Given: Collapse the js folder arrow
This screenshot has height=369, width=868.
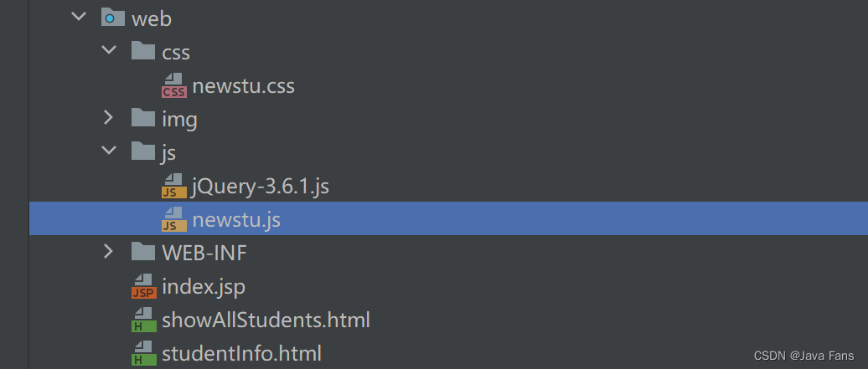Looking at the screenshot, I should click(x=108, y=152).
